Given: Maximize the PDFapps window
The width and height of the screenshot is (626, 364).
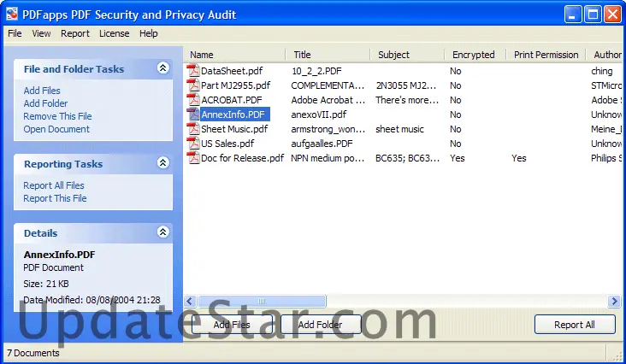Looking at the screenshot, I should pos(593,15).
